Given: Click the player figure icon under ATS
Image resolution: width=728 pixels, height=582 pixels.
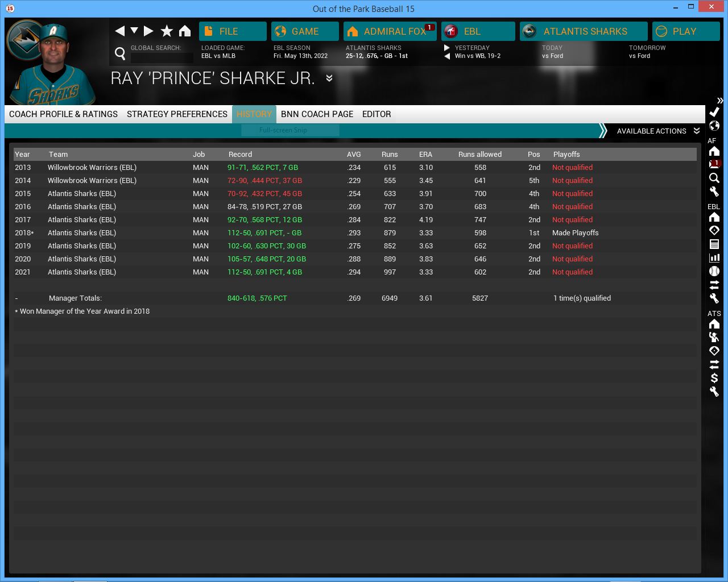Looking at the screenshot, I should [x=714, y=337].
